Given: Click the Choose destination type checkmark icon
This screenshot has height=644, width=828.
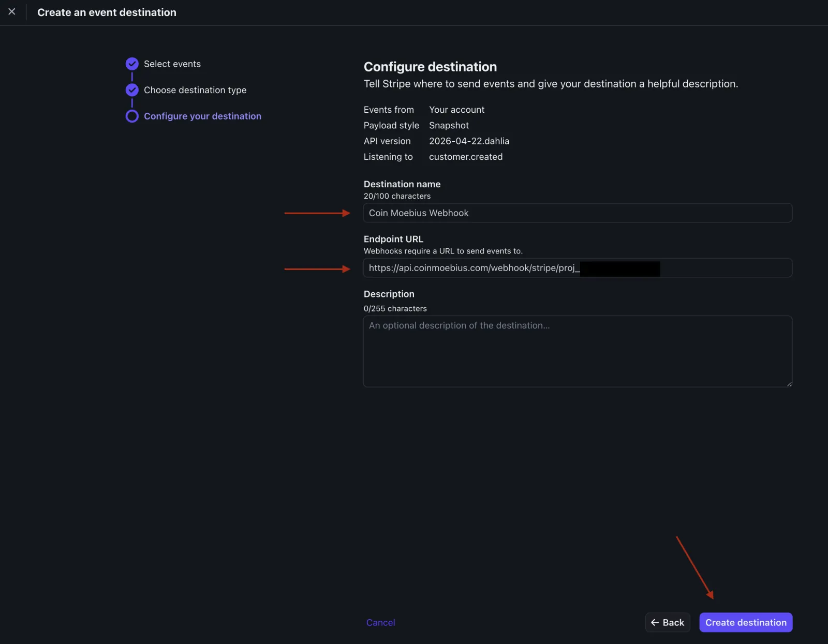Looking at the screenshot, I should pos(132,90).
